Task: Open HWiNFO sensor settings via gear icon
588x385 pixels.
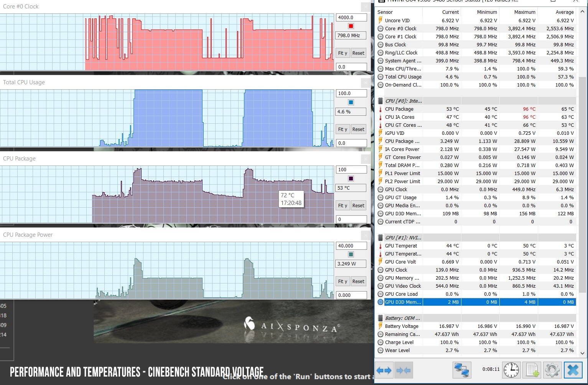Action: 552,370
